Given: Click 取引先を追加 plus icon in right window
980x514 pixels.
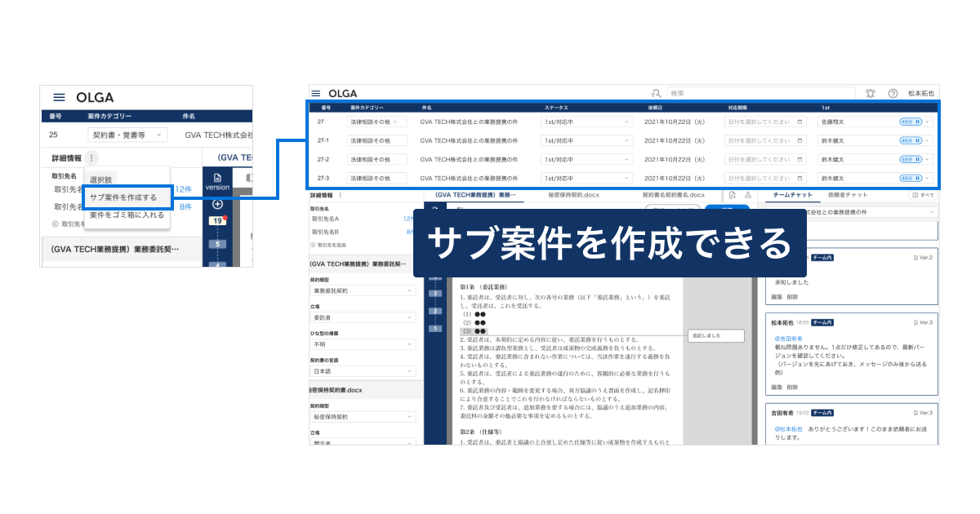Looking at the screenshot, I should point(313,245).
